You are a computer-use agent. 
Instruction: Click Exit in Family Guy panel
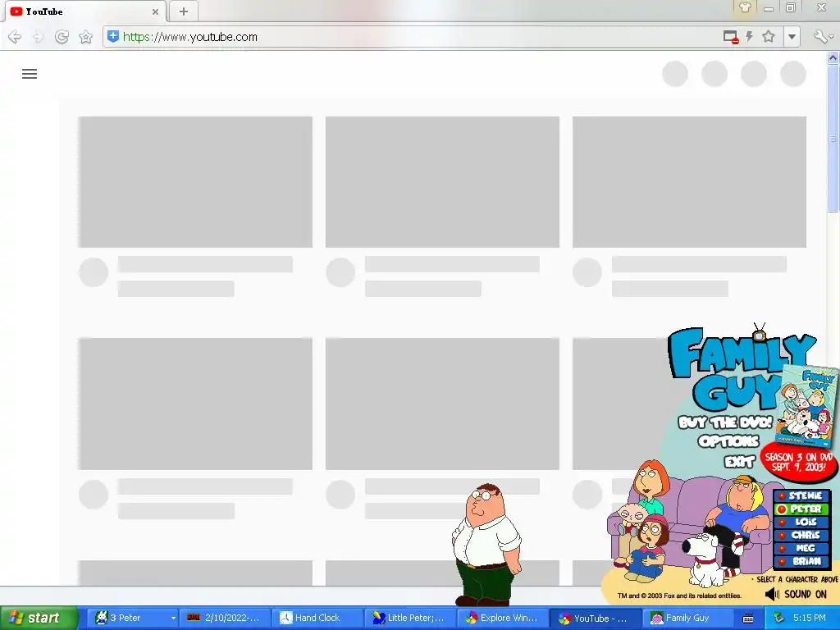740,461
